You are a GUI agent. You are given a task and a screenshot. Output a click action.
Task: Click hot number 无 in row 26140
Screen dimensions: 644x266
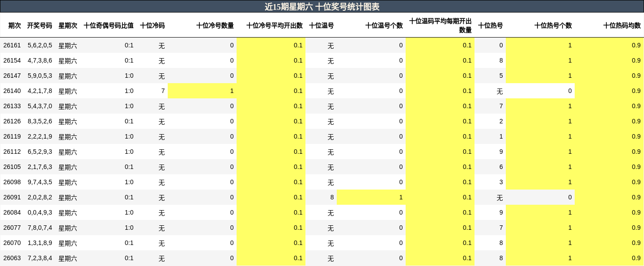[500, 91]
